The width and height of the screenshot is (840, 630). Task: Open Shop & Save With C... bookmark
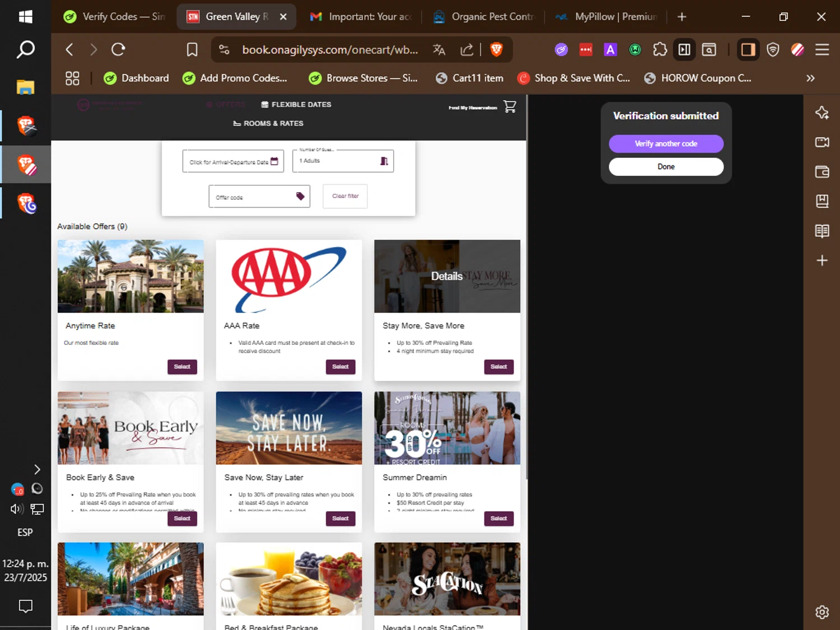point(573,78)
